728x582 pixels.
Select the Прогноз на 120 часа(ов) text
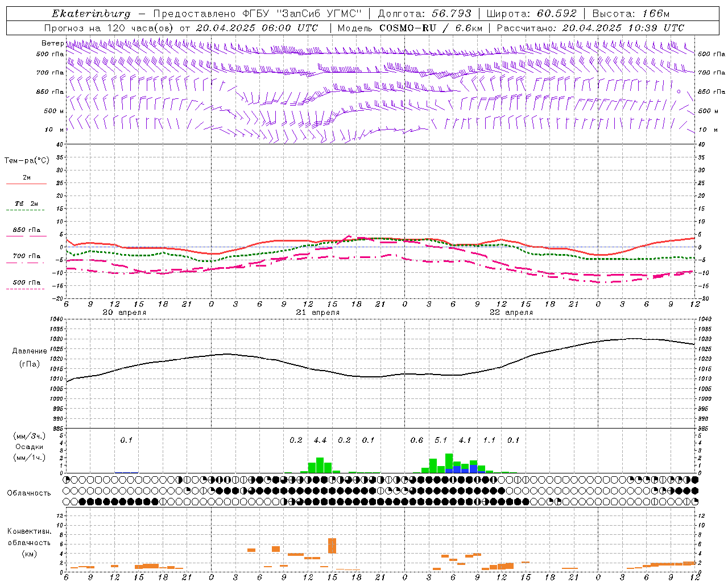click(x=109, y=28)
